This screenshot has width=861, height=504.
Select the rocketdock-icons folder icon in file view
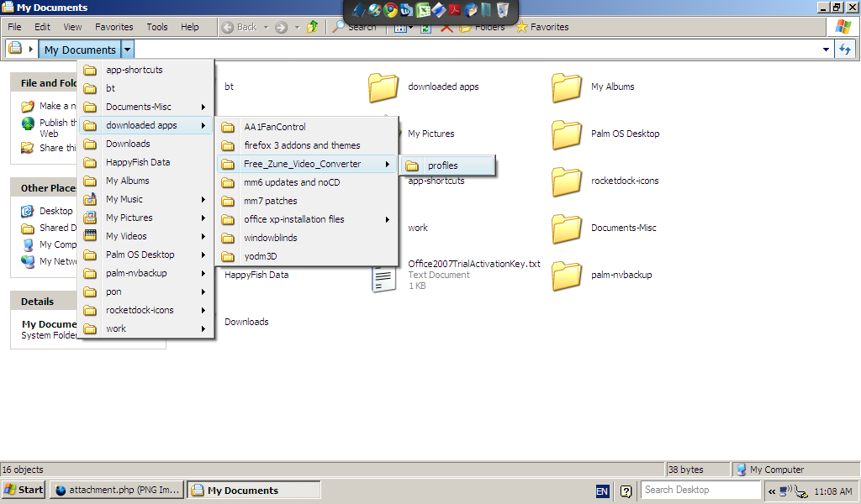pyautogui.click(x=567, y=181)
